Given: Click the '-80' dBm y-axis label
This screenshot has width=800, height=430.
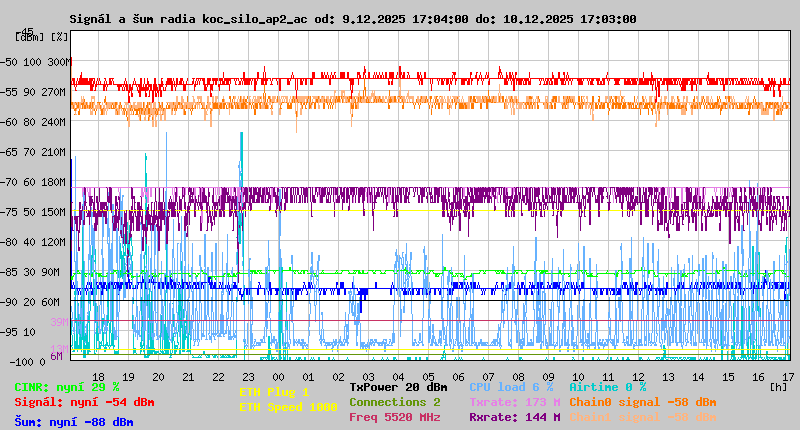Looking at the screenshot, I should click(9, 242).
